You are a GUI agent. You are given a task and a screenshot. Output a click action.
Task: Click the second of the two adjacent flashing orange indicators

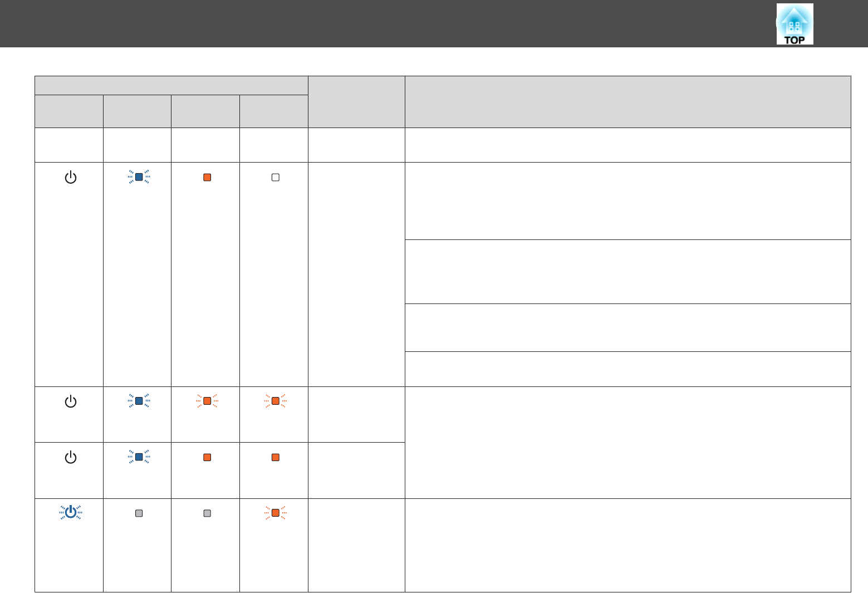point(275,401)
